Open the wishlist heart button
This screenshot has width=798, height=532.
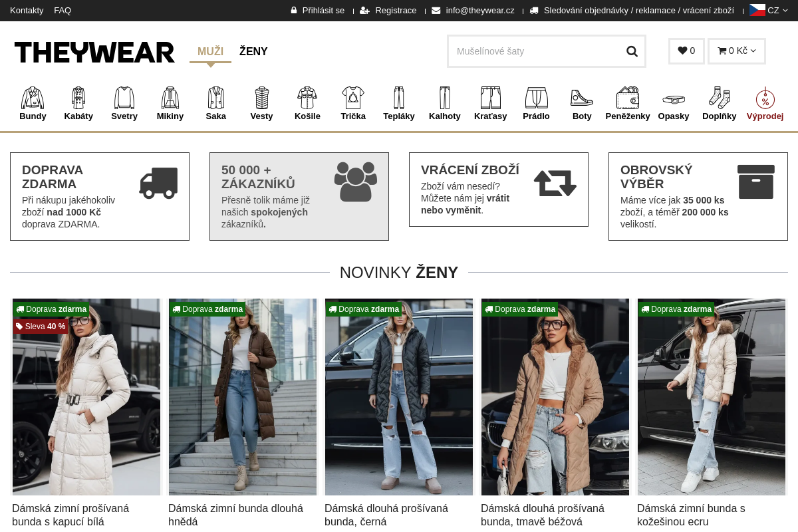point(686,51)
